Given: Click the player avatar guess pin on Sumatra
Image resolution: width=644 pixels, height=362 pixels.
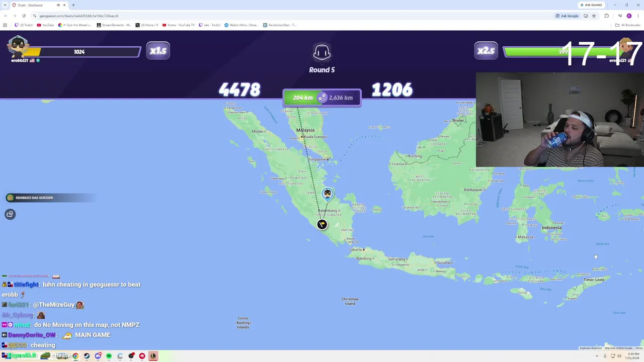Looking at the screenshot, I should point(328,194).
